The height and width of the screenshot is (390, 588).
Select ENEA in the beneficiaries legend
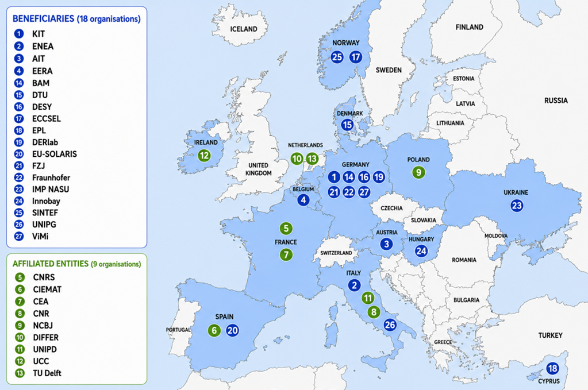(43, 47)
